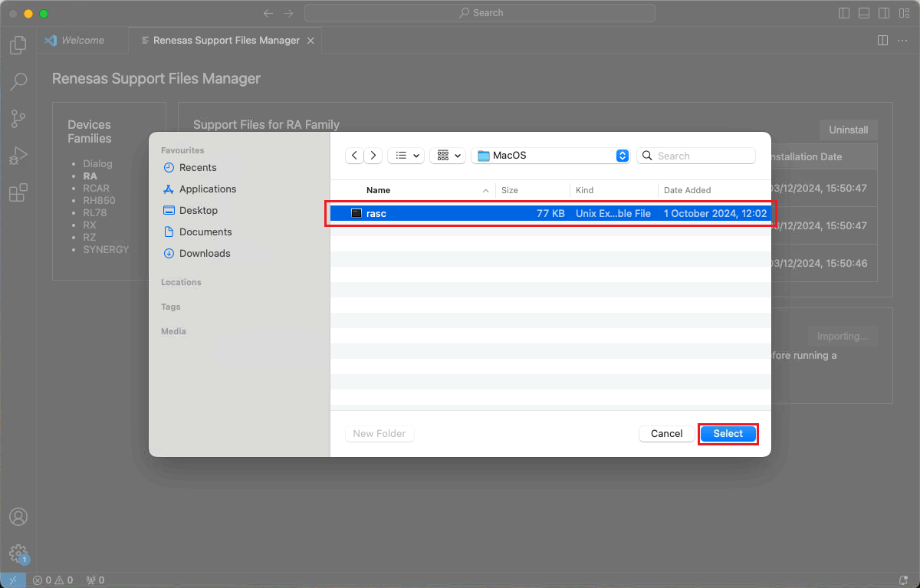Image resolution: width=920 pixels, height=588 pixels.
Task: Click the Media sidebar heading
Action: coord(173,331)
